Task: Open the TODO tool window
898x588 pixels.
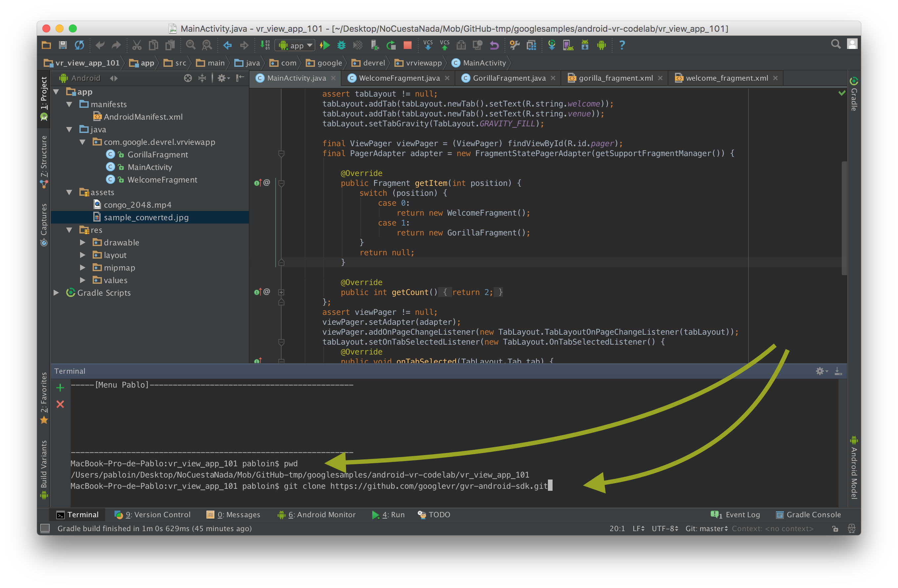Action: tap(434, 515)
